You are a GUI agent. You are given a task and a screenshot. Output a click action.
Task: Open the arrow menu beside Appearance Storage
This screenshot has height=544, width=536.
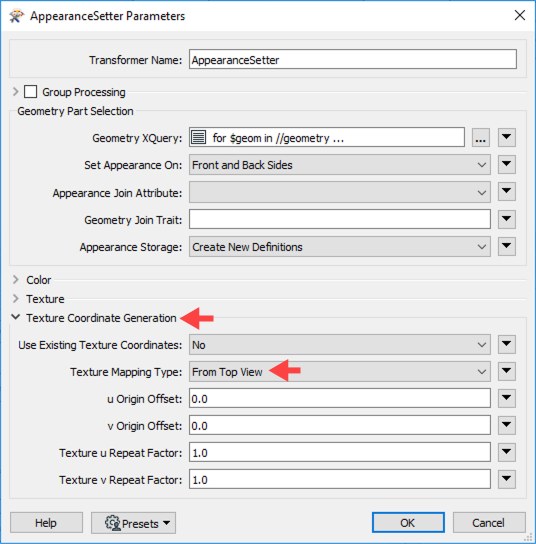point(507,246)
